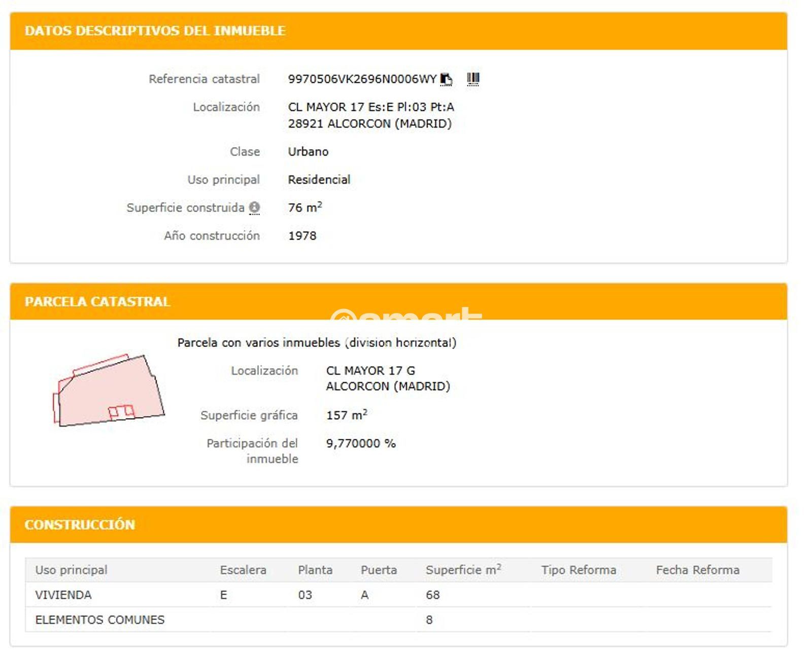Viewport: 812px width, 654px height.
Task: Click the Escalera column header
Action: [243, 570]
